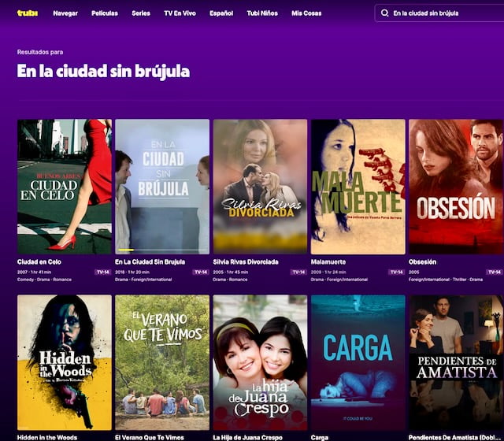Open Silvia Rivas Divorciada poster
The image size is (504, 441).
(260, 187)
